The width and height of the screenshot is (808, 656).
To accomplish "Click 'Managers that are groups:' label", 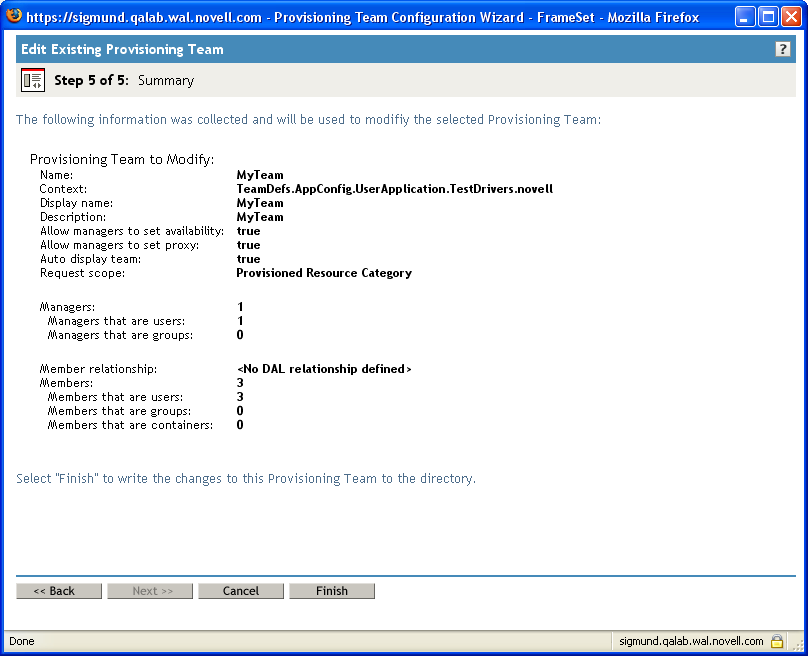I will tap(120, 335).
